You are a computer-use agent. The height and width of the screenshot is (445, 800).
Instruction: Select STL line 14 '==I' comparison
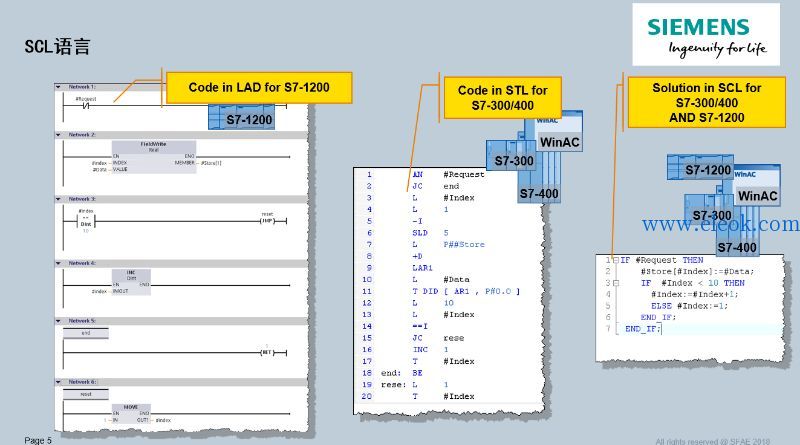420,327
